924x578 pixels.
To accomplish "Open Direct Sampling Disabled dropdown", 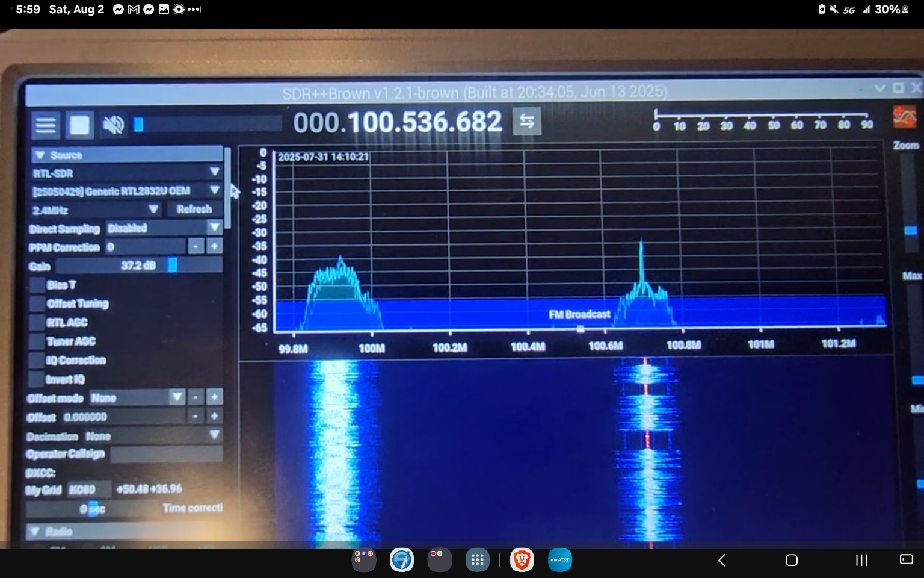I will pyautogui.click(x=164, y=228).
